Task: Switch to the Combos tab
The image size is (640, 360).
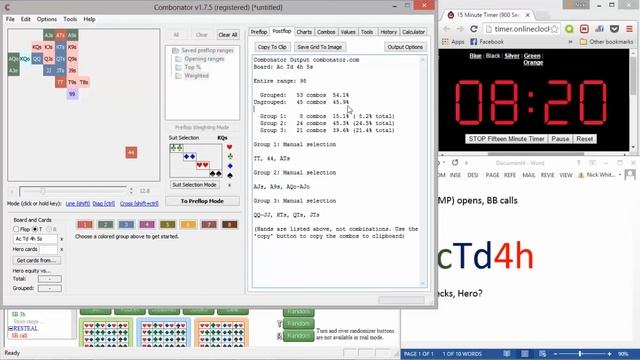Action: pyautogui.click(x=326, y=32)
